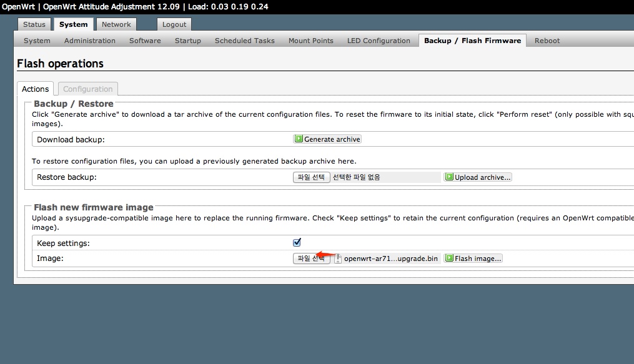Click the Upload archive button
Viewport: 634px width, 364px height.
pyautogui.click(x=477, y=177)
